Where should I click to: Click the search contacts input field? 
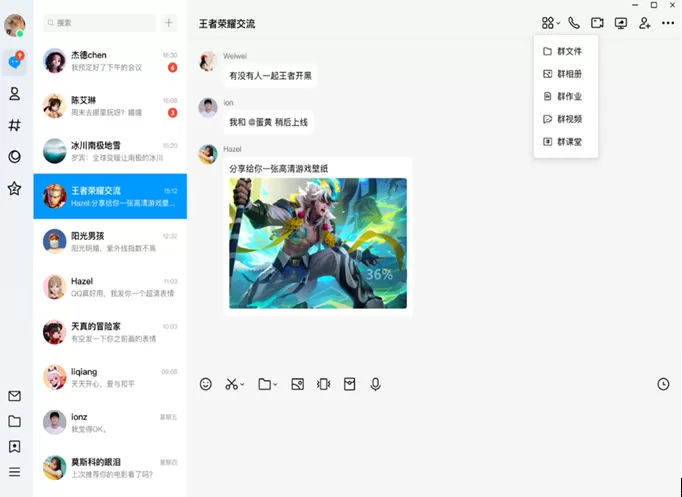pyautogui.click(x=100, y=23)
